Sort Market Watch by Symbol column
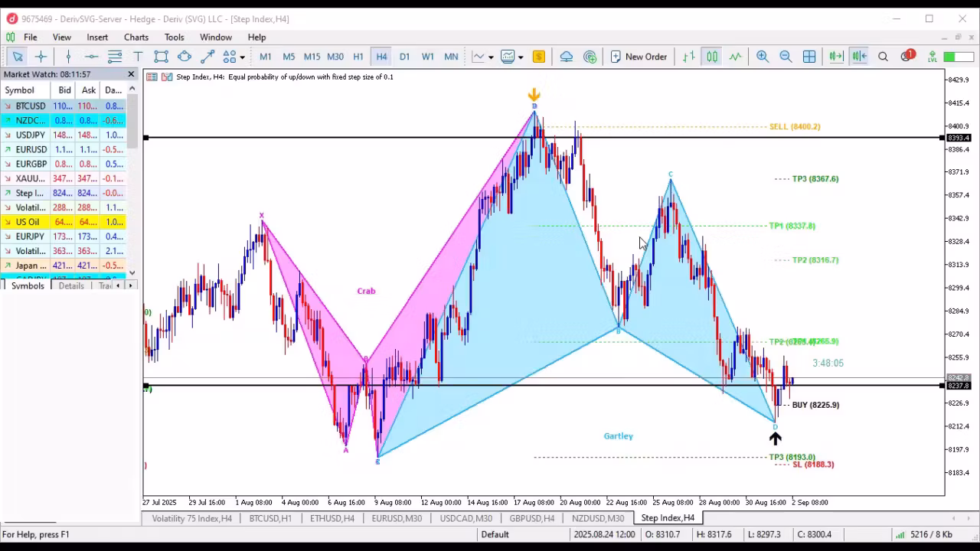This screenshot has width=980, height=551. tap(26, 90)
